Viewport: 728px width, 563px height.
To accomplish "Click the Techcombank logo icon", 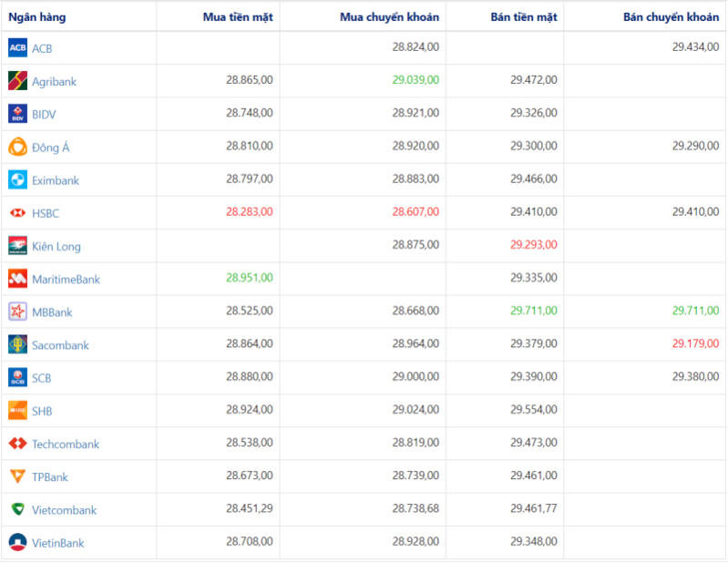I will click(17, 444).
